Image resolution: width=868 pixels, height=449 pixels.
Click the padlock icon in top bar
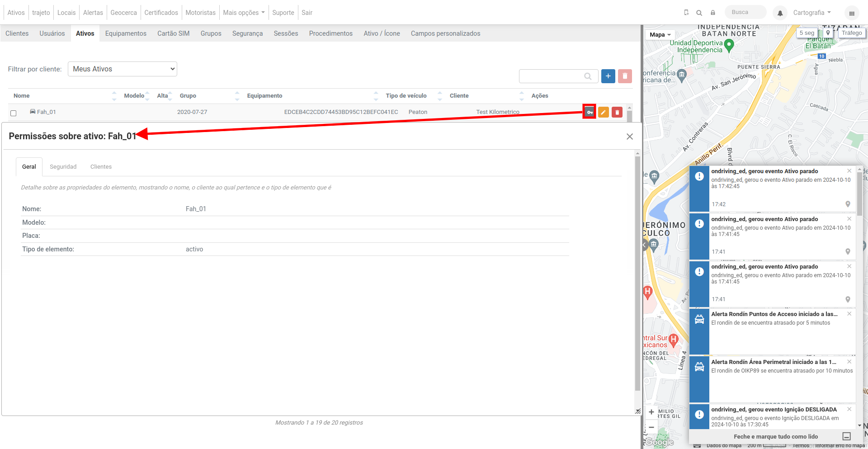click(713, 13)
